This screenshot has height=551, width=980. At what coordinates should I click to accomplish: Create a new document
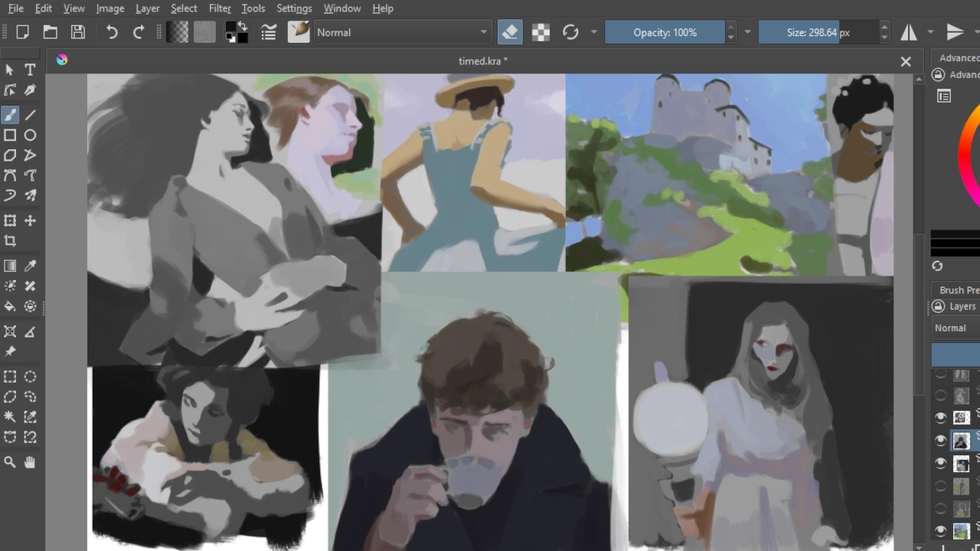click(23, 32)
